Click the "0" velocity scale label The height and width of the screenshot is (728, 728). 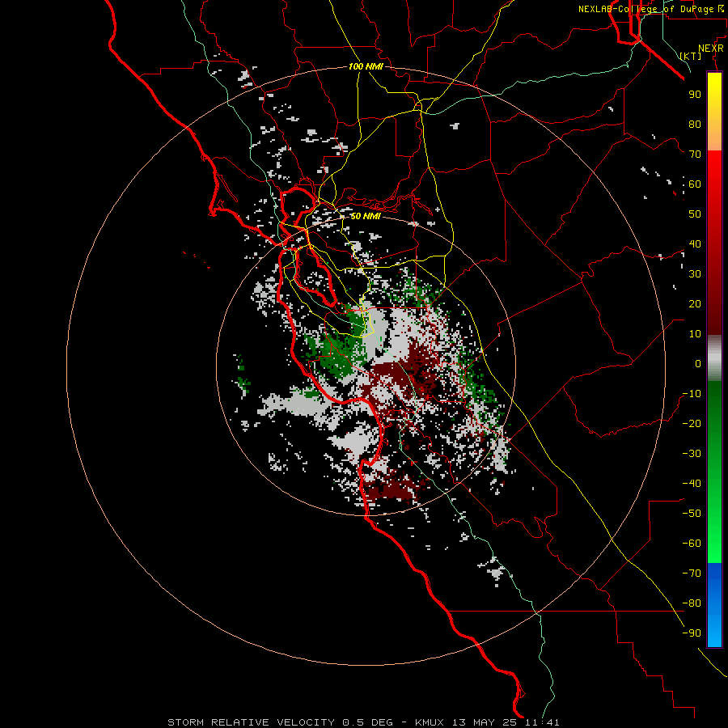pyautogui.click(x=698, y=364)
